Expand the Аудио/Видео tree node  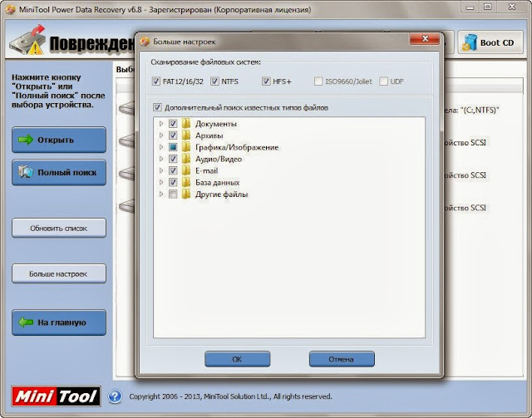point(161,159)
